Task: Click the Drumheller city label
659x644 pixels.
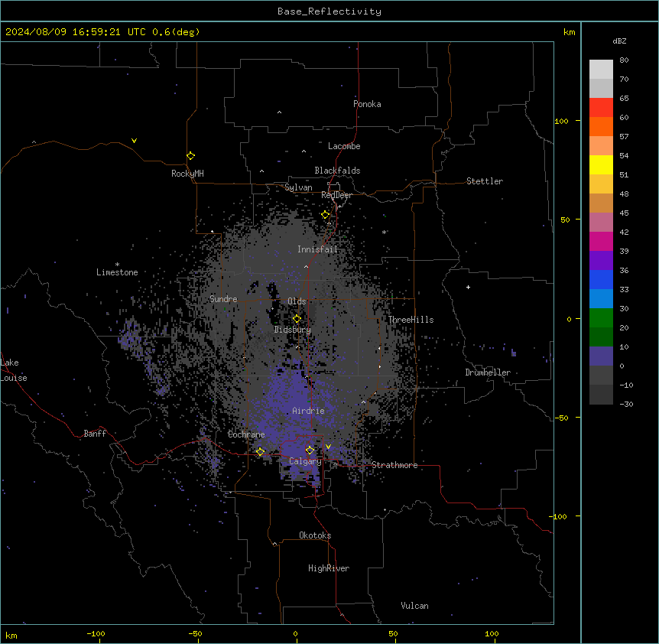Action: (488, 372)
